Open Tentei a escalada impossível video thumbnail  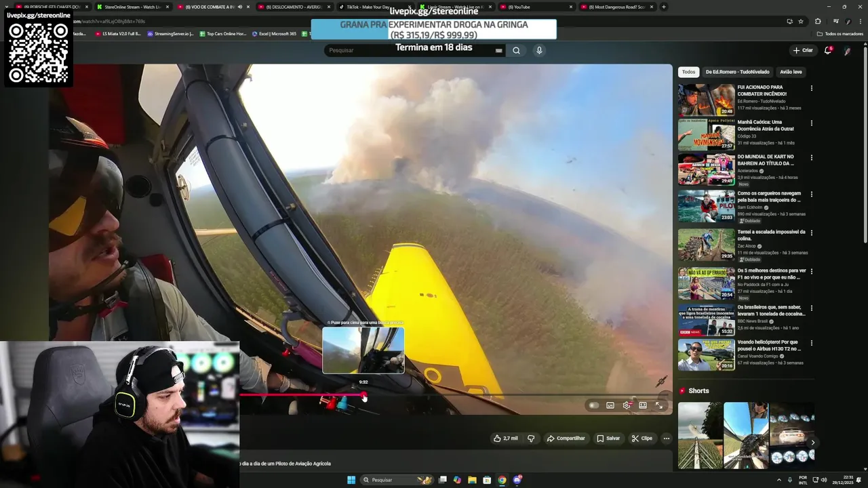tap(707, 245)
